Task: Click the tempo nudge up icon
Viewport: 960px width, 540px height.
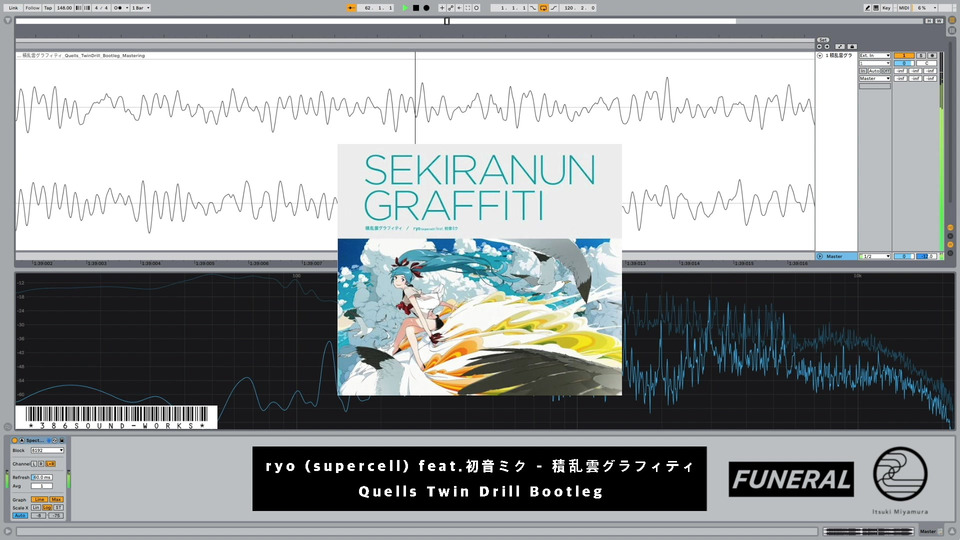Action: pyautogui.click(x=87, y=8)
